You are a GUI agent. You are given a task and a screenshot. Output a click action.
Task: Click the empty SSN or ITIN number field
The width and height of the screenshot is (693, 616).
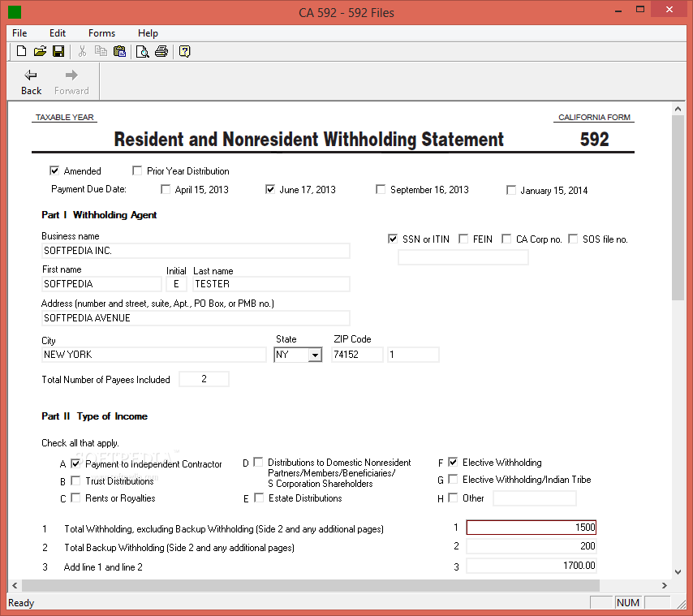coord(463,257)
